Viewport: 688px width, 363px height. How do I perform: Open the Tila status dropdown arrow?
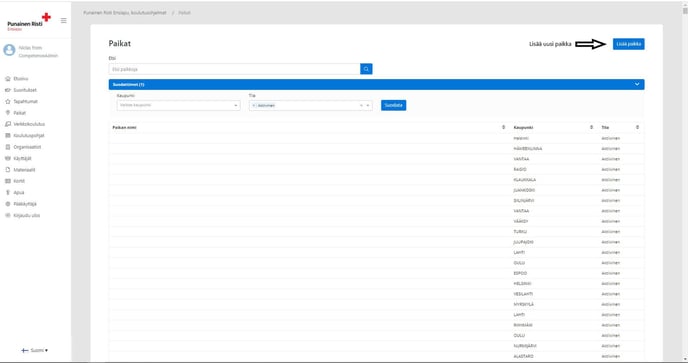tap(368, 105)
